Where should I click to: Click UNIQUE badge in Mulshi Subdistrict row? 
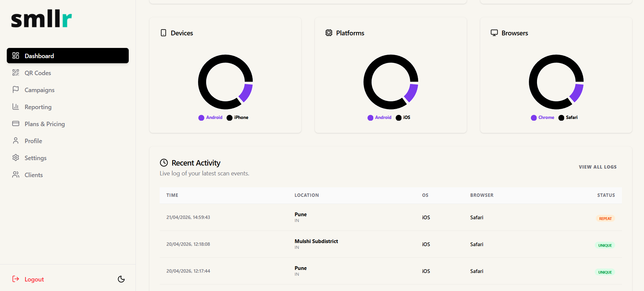pos(605,245)
